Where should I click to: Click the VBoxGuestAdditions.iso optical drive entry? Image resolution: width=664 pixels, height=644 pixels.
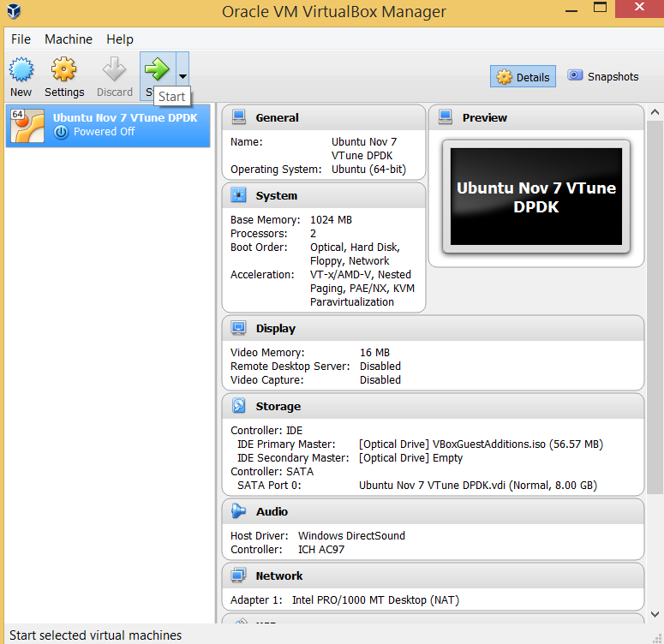tap(481, 444)
